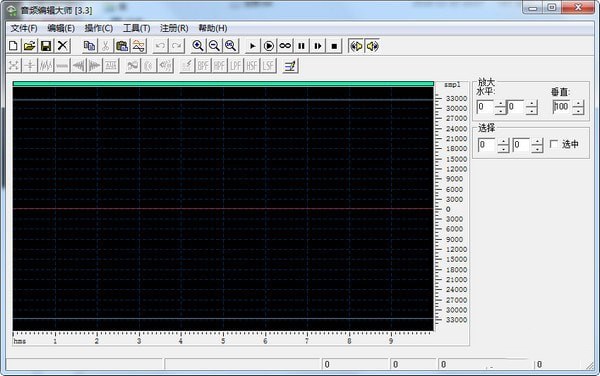Toggle the 选中 checkbox
The image size is (600, 376).
coord(554,144)
